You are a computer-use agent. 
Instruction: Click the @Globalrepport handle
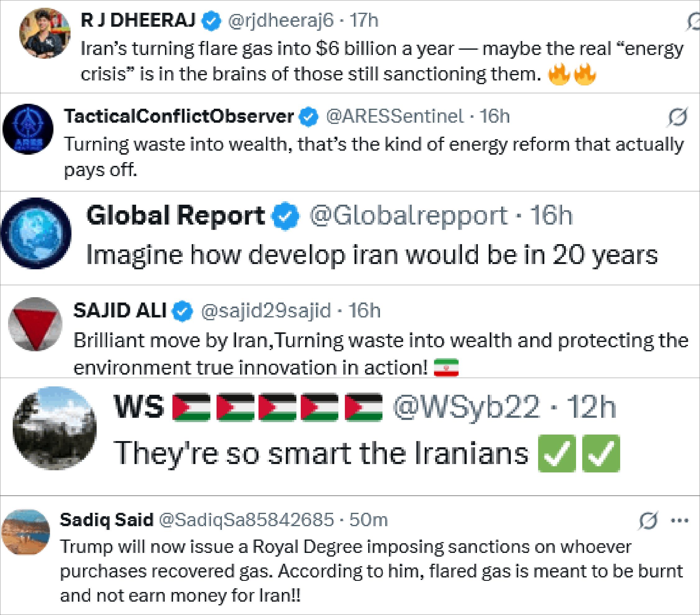[408, 216]
